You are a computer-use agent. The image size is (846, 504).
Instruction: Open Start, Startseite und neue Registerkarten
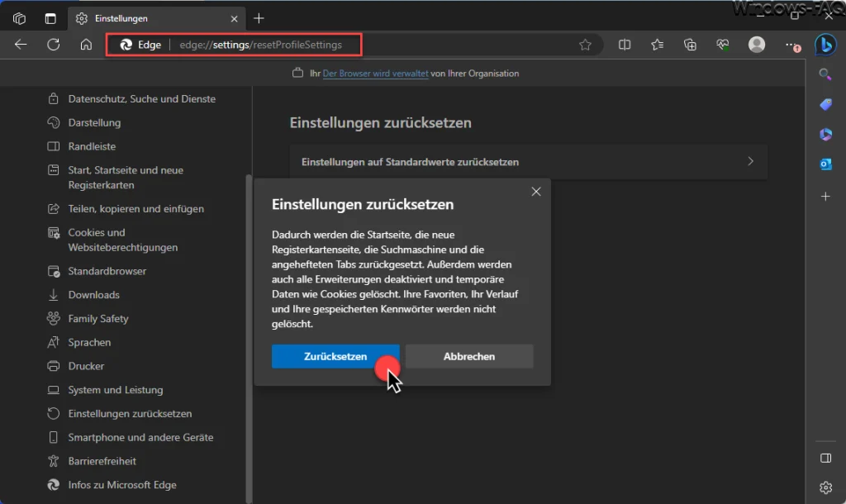[126, 178]
